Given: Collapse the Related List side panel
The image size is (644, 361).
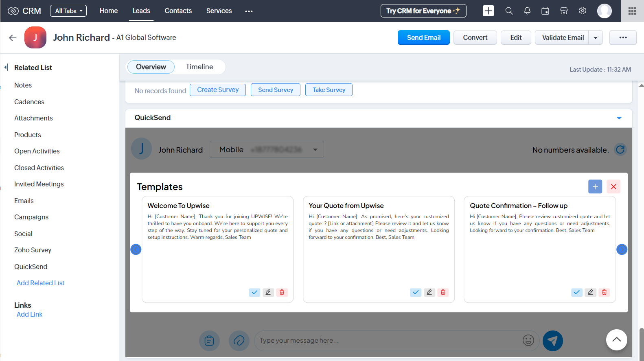Looking at the screenshot, I should (6, 67).
